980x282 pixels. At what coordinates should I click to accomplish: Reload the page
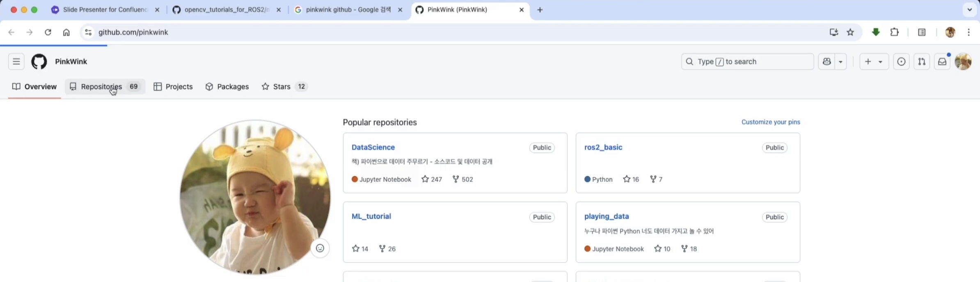[x=48, y=32]
